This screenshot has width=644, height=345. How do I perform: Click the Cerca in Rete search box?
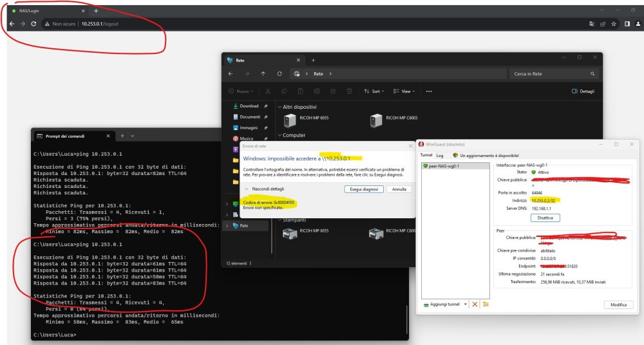click(554, 74)
